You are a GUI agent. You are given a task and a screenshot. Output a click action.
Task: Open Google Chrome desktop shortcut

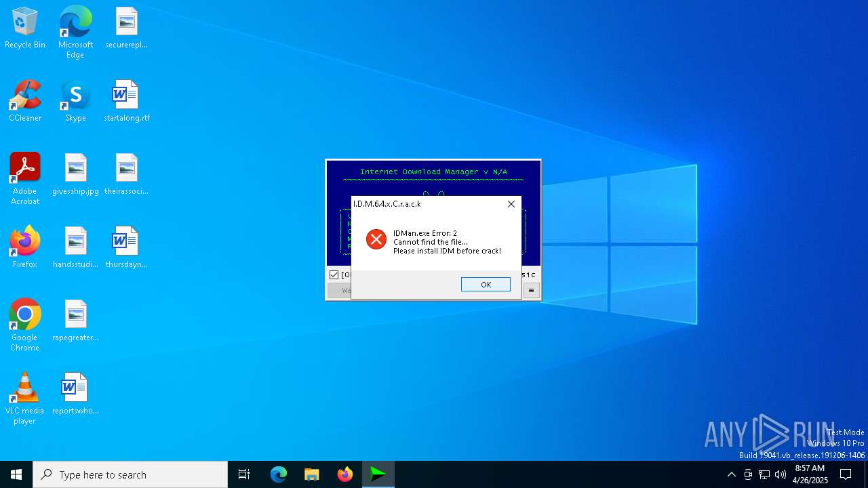(x=25, y=325)
